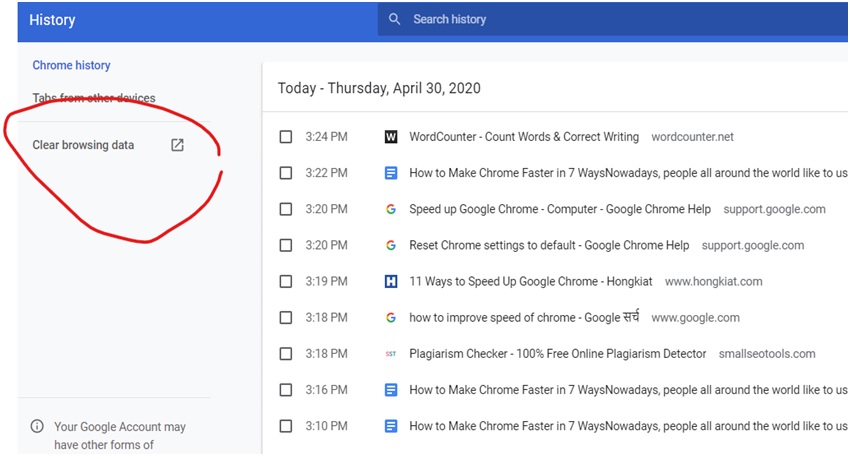This screenshot has height=459, width=850.
Task: Open 11 Ways to Speed Up Google Chrome link
Action: click(x=531, y=281)
